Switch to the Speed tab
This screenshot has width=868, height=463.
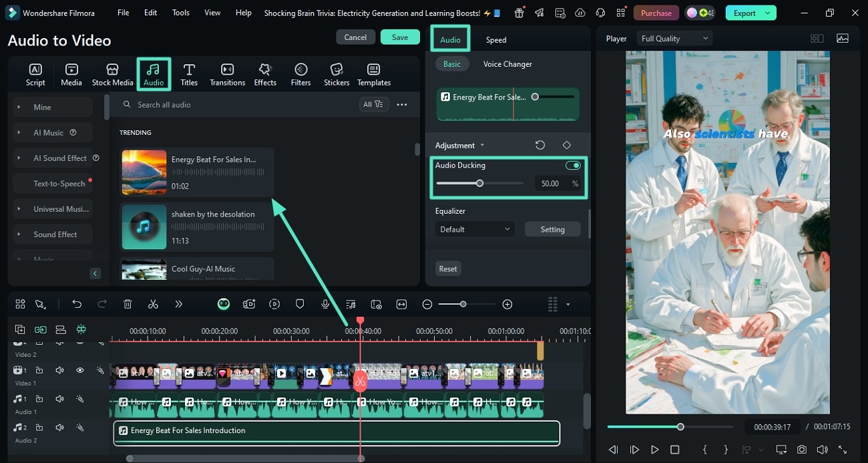click(x=496, y=40)
